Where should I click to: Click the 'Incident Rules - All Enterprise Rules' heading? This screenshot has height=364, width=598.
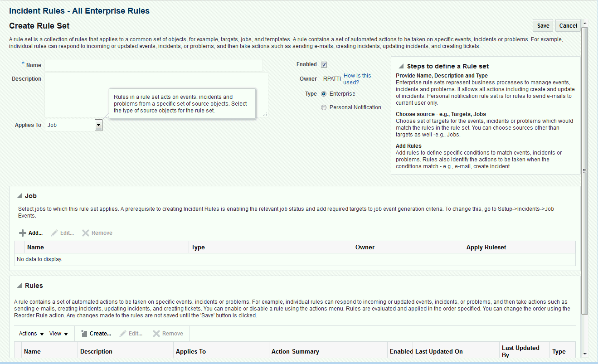click(x=79, y=10)
